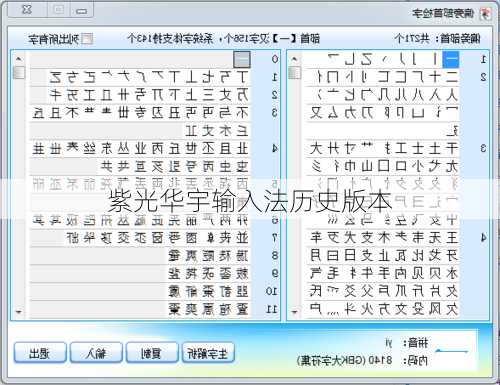Select the 力 radical
This screenshot has width=500, height=385.
pyautogui.click(x=350, y=113)
